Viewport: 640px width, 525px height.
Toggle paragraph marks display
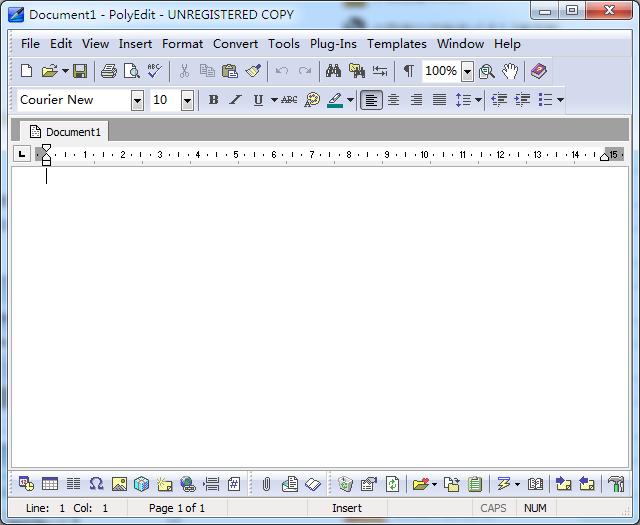point(409,71)
